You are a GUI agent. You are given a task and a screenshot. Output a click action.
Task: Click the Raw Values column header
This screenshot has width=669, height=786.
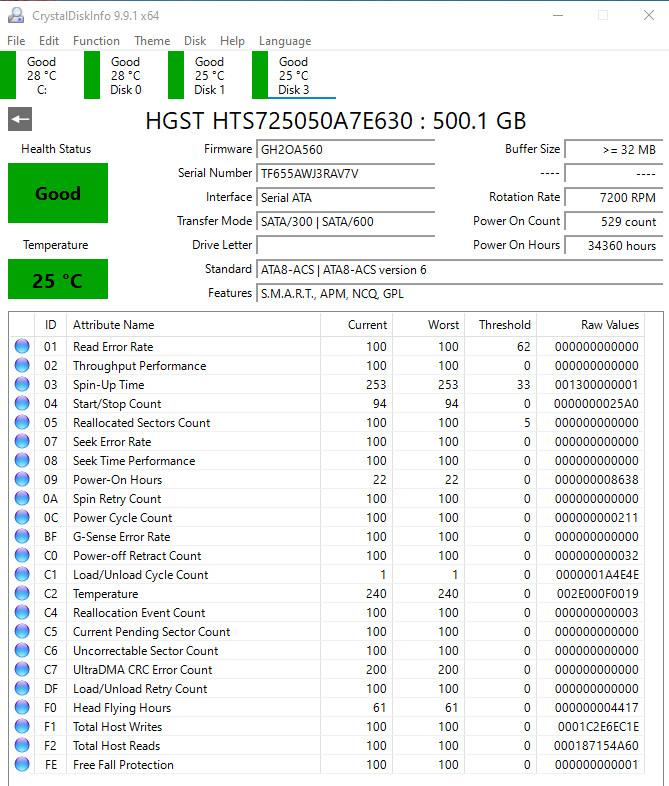591,325
